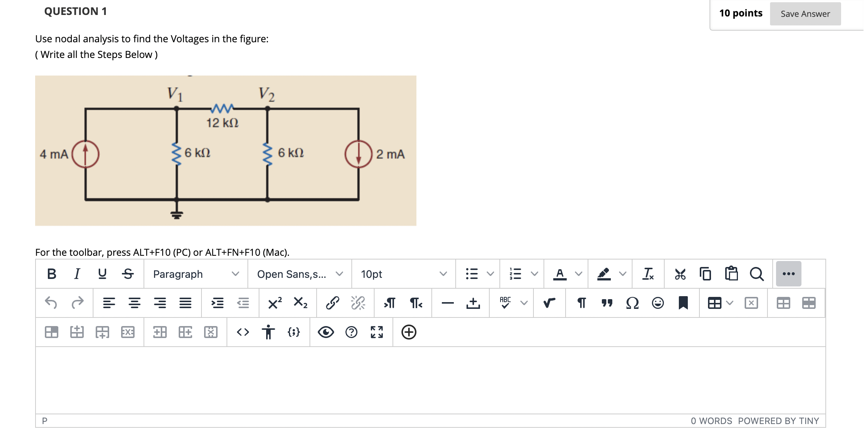This screenshot has width=868, height=439.
Task: Apply the text color
Action: pos(560,274)
